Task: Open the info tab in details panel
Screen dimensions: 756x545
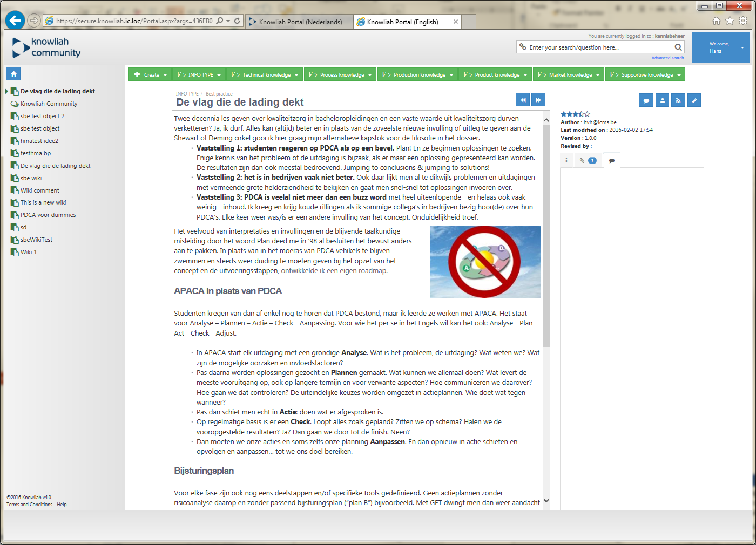Action: 566,160
